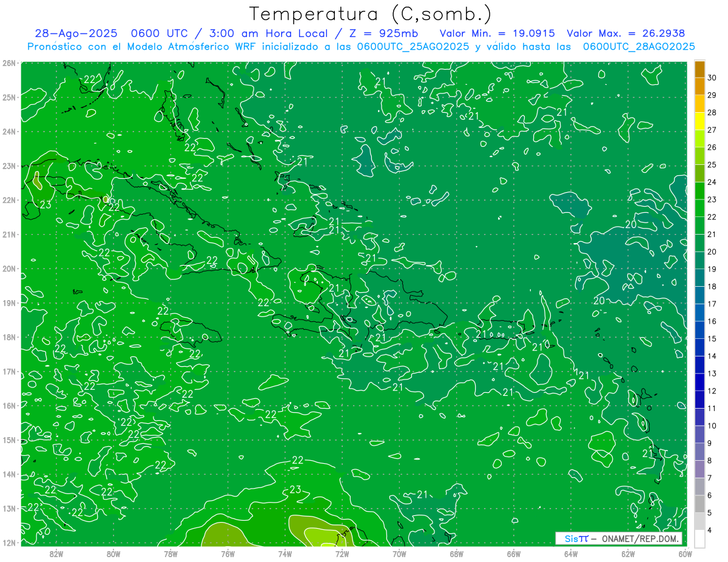Image resolution: width=728 pixels, height=562 pixels.
Task: Pick the dark orange swatch above 30
Action: coord(699,69)
